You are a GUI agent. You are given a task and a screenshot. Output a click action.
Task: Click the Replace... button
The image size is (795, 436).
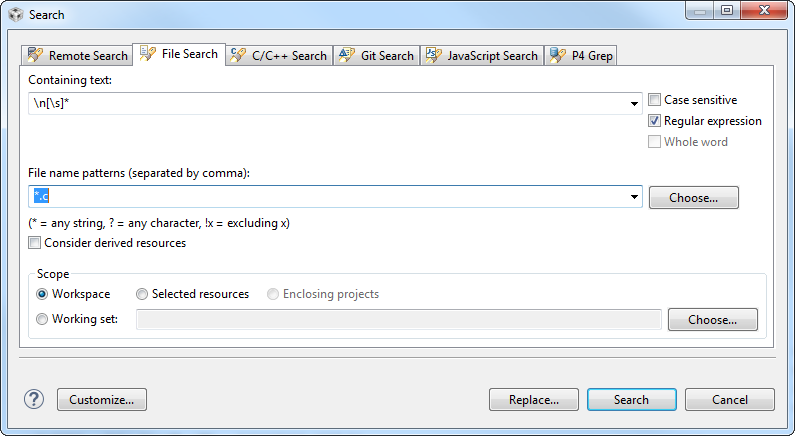click(x=534, y=399)
